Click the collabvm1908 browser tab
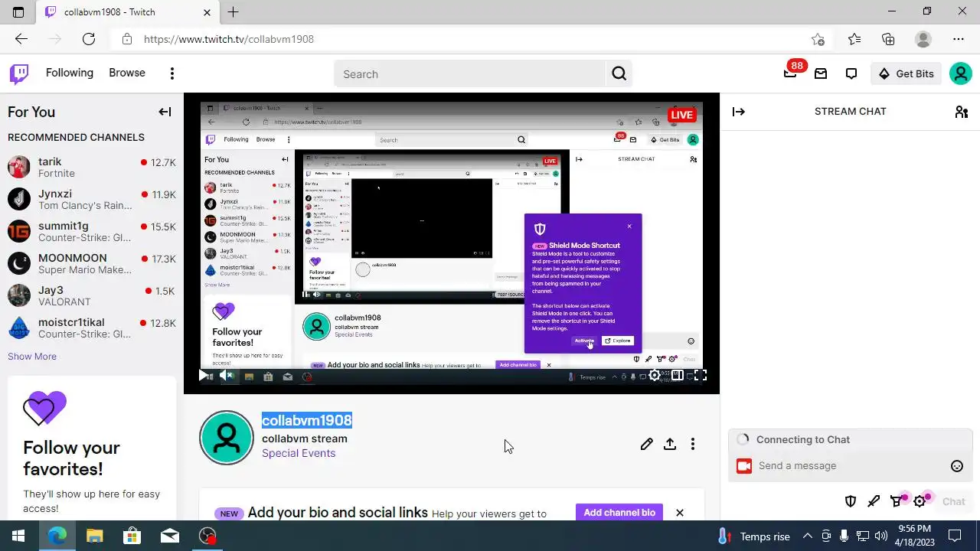980x551 pixels. pyautogui.click(x=126, y=12)
